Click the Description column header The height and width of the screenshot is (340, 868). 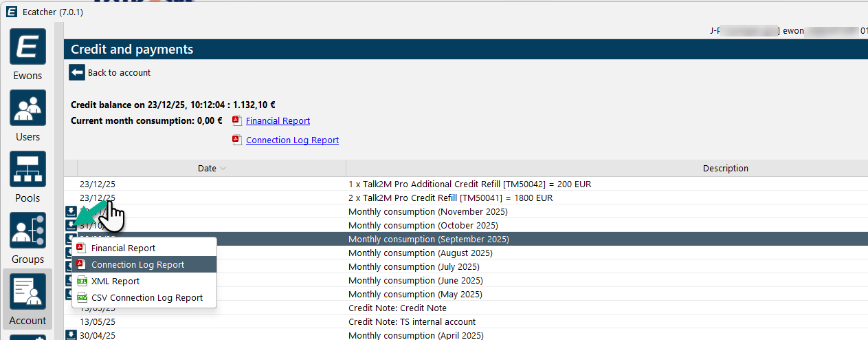725,168
